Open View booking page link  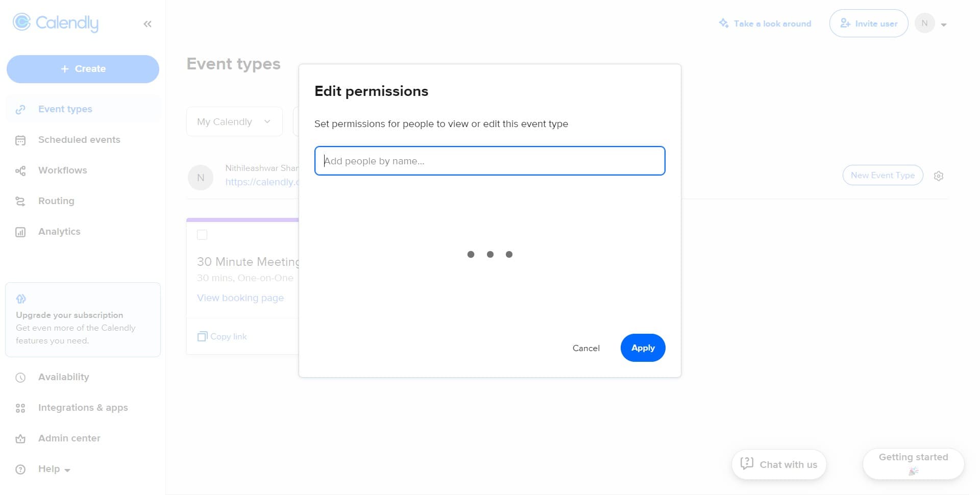(x=240, y=298)
